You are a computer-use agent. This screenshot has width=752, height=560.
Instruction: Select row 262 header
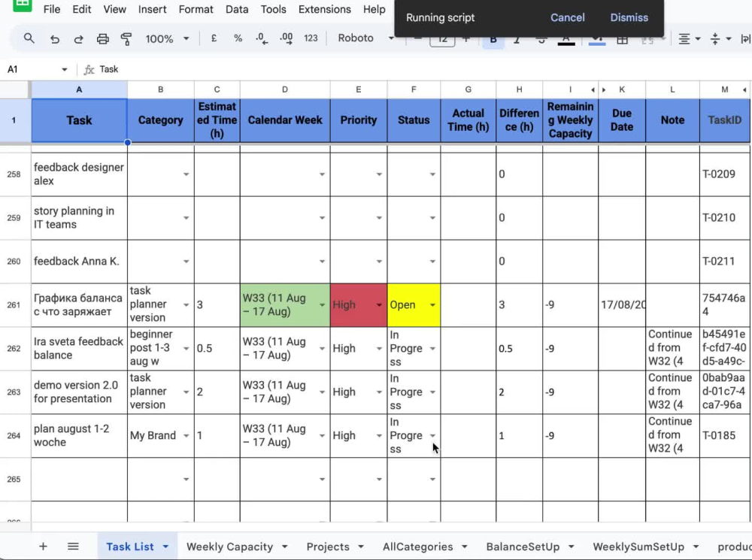(x=14, y=349)
